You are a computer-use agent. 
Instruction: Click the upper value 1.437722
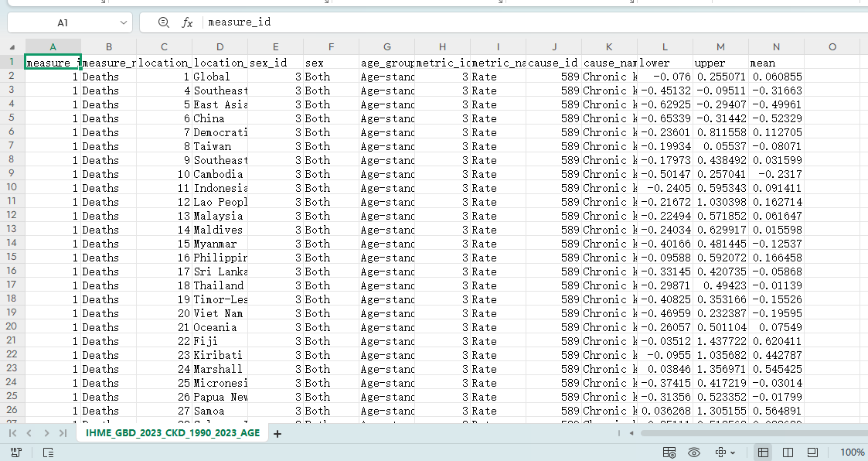720,341
